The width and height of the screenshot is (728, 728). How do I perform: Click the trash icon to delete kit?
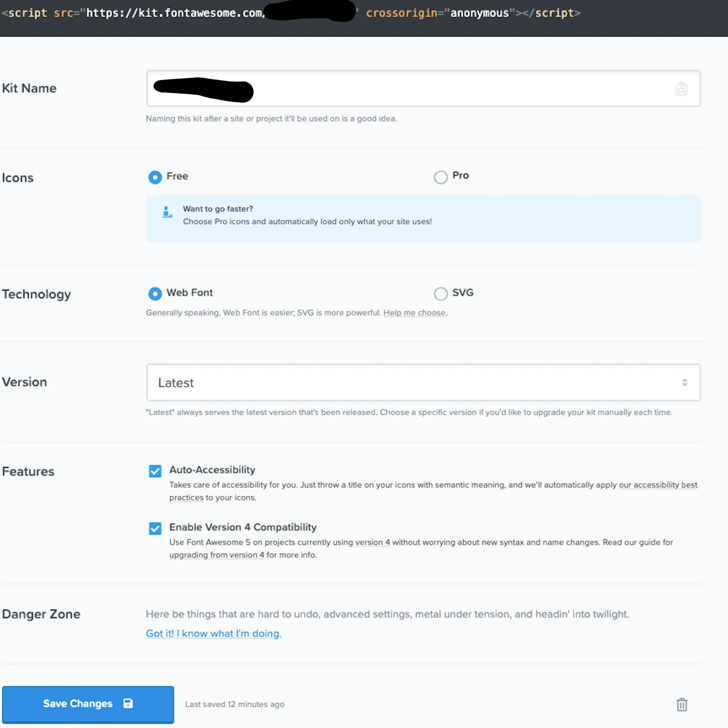(x=682, y=704)
